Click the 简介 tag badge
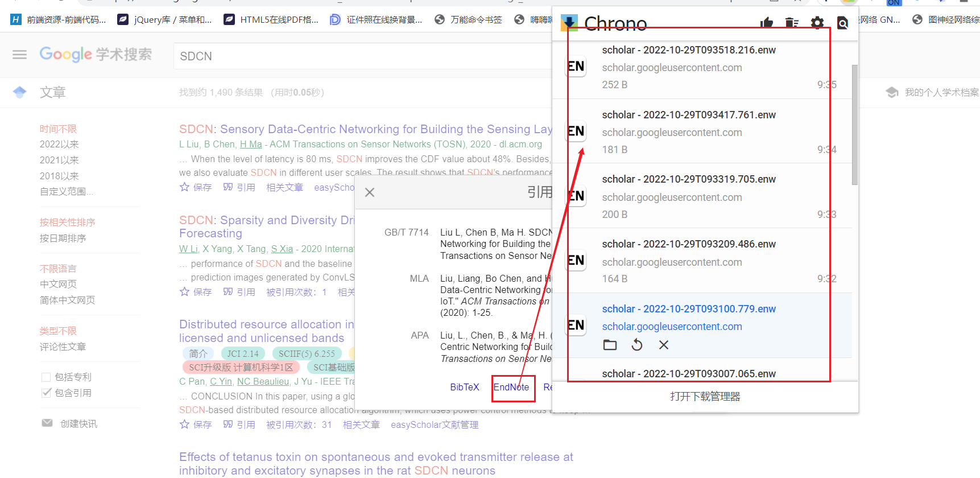The width and height of the screenshot is (980, 478). (x=198, y=353)
